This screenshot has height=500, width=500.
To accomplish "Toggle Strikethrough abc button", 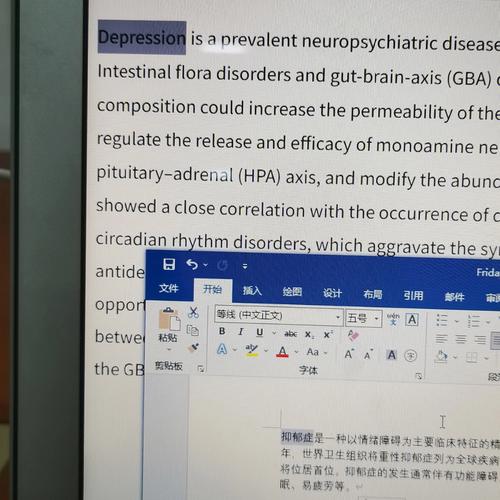I will pyautogui.click(x=290, y=333).
